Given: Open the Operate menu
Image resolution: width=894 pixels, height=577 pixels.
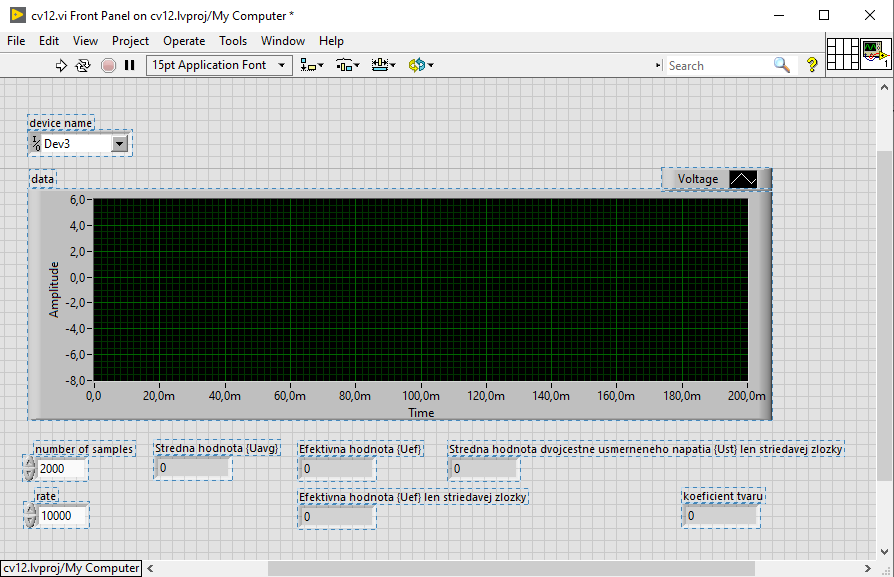Looking at the screenshot, I should click(184, 41).
